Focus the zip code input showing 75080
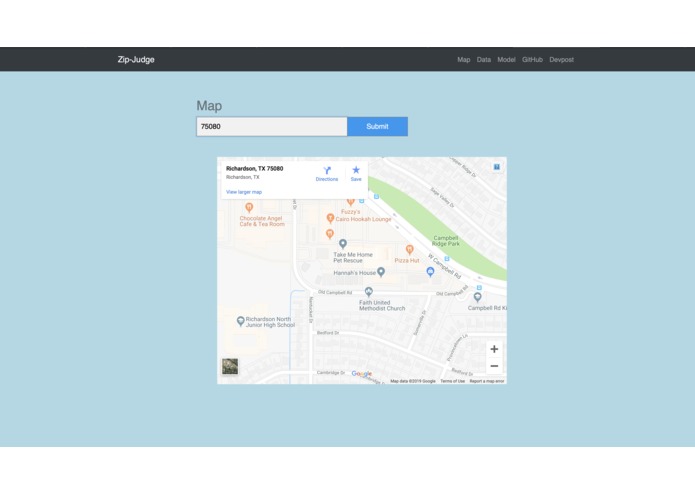This screenshot has width=695, height=494. click(272, 126)
